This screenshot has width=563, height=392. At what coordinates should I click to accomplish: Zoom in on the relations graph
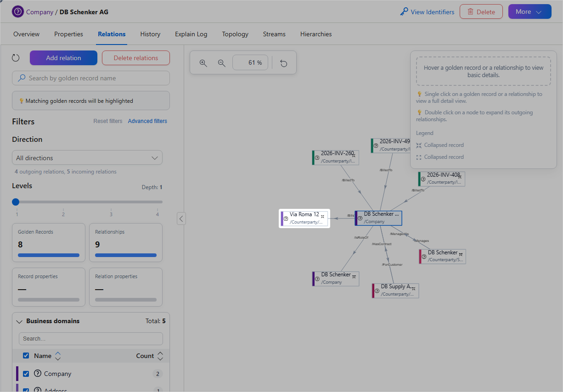(203, 63)
